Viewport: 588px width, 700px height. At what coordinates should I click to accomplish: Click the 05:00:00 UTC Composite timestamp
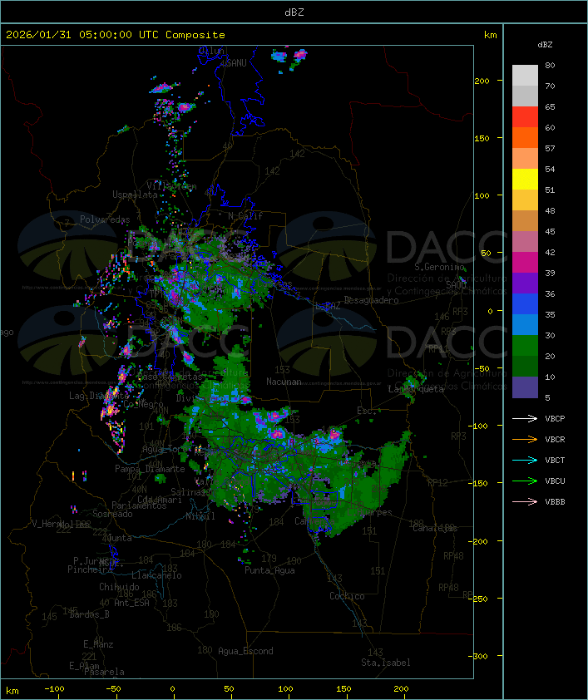click(116, 35)
